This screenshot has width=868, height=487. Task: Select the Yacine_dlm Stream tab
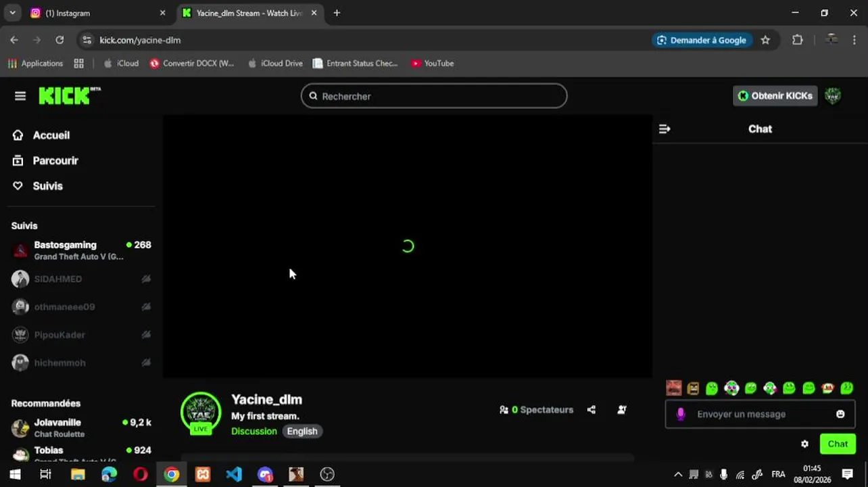point(249,13)
